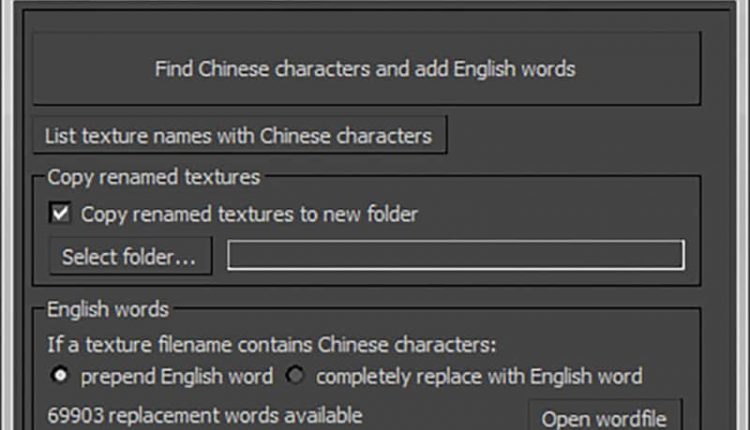Screen dimensions: 750x430
Task: Click blank space right of the copy checkbox label
Action: point(550,214)
